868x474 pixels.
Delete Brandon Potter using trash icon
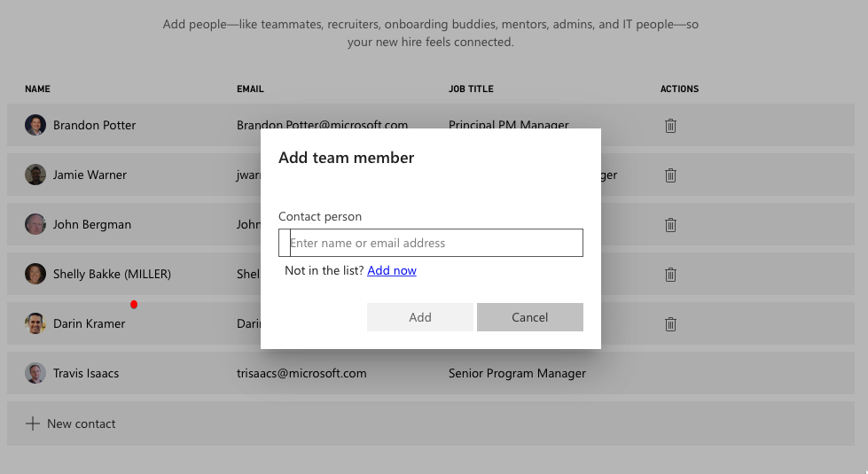click(670, 126)
